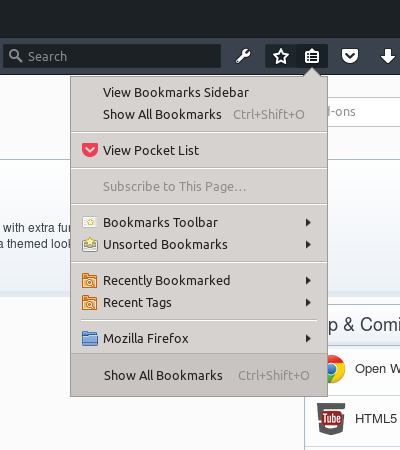400x450 pixels.
Task: Click the Recent Tags smart-folder icon
Action: 90,302
